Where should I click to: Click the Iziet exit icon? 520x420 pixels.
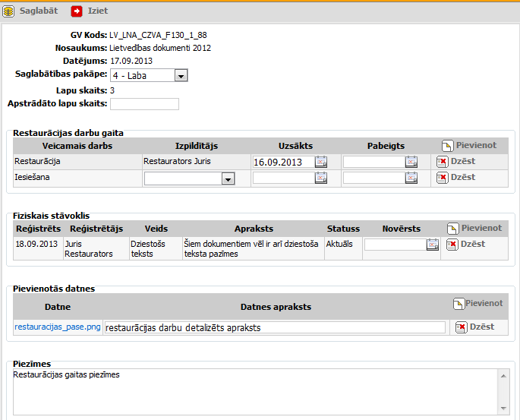[77, 11]
